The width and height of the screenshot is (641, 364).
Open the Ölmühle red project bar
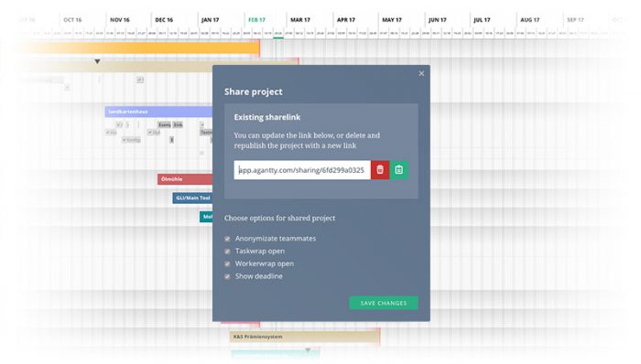click(x=185, y=179)
